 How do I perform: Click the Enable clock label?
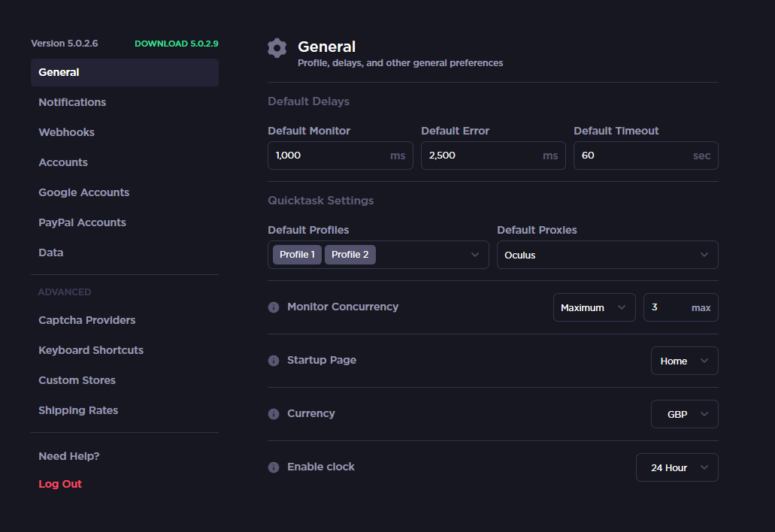[321, 467]
